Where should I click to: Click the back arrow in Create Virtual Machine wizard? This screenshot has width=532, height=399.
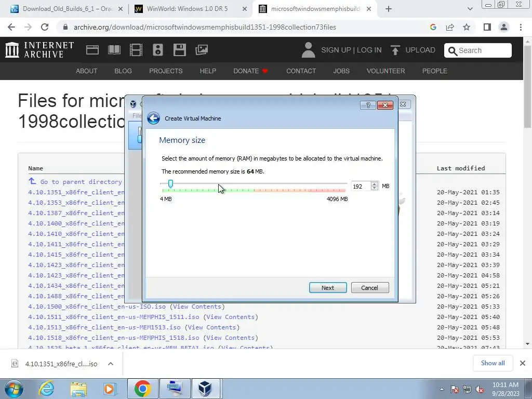[153, 118]
